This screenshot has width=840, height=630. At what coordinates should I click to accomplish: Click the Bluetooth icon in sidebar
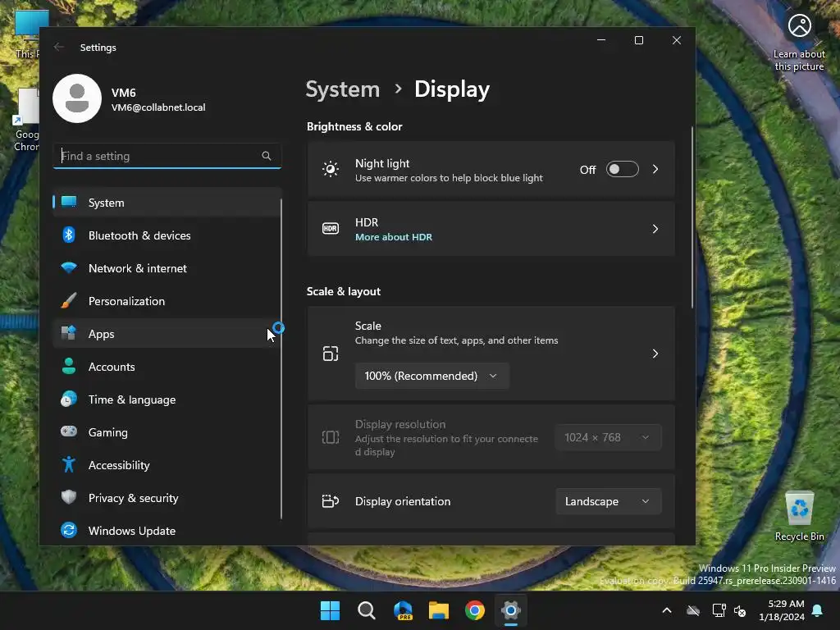click(69, 235)
